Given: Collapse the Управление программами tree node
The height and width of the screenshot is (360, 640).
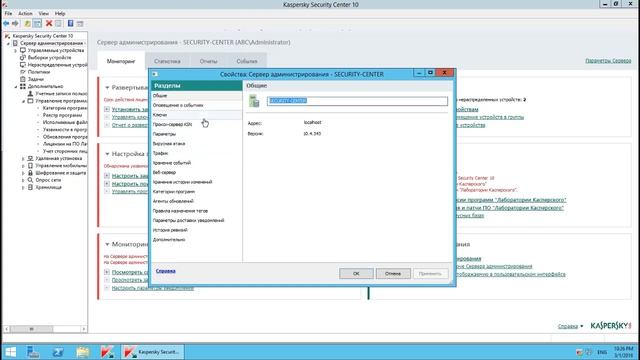Looking at the screenshot, I should (x=23, y=101).
